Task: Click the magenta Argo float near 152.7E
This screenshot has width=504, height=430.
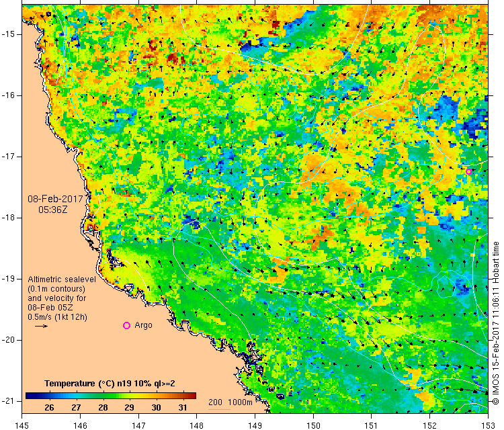Action: tap(468, 171)
